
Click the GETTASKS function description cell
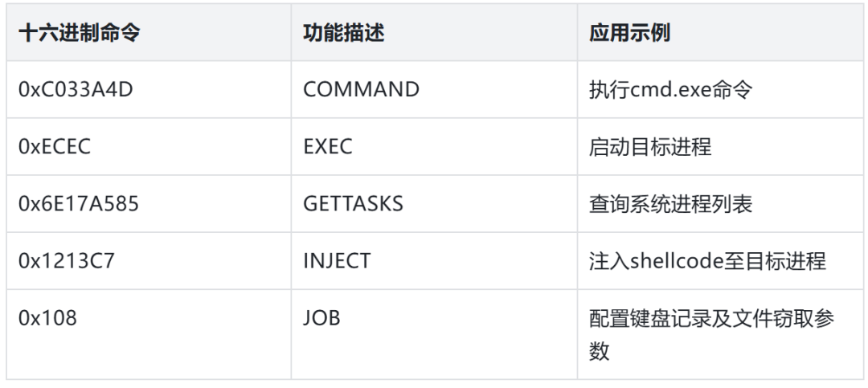pyautogui.click(x=353, y=204)
